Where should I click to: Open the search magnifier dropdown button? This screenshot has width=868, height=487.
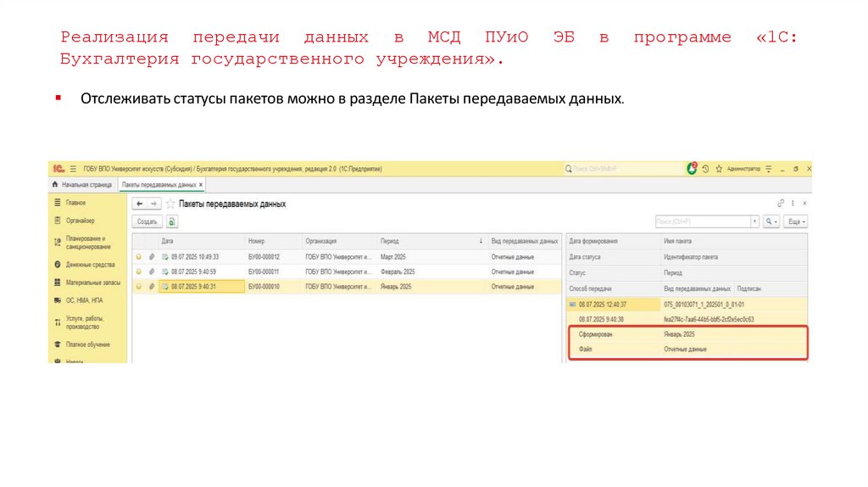(771, 221)
